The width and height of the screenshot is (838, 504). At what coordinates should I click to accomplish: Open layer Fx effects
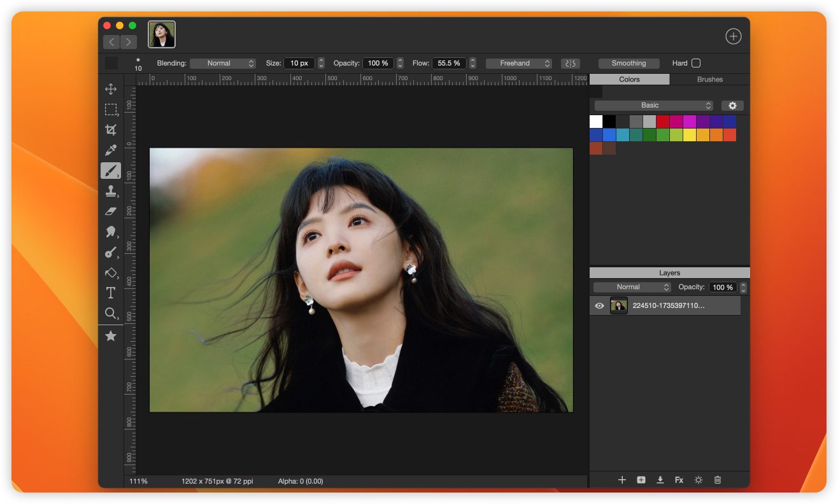[x=679, y=480]
